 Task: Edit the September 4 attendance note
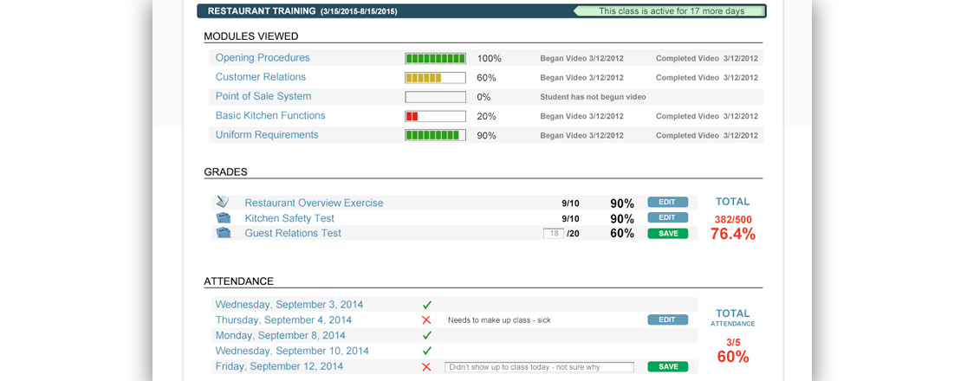(x=667, y=320)
